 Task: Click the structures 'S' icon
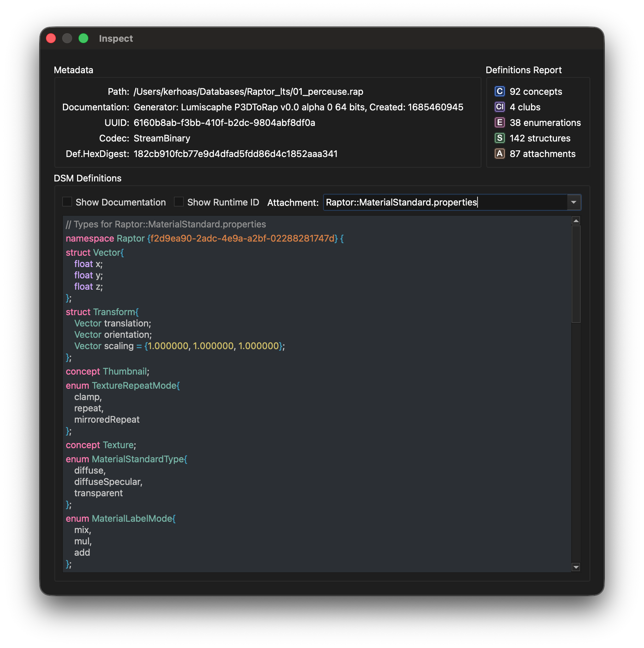pyautogui.click(x=499, y=138)
